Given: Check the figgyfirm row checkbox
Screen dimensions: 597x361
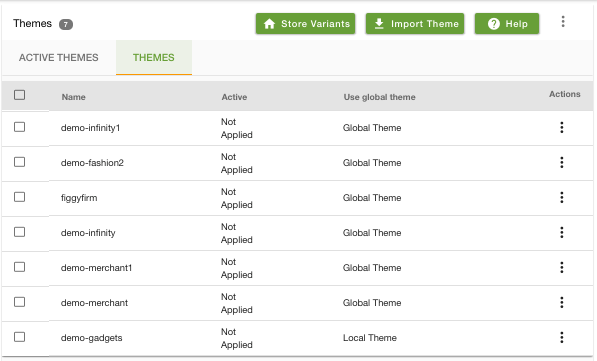Looking at the screenshot, I should [x=19, y=197].
